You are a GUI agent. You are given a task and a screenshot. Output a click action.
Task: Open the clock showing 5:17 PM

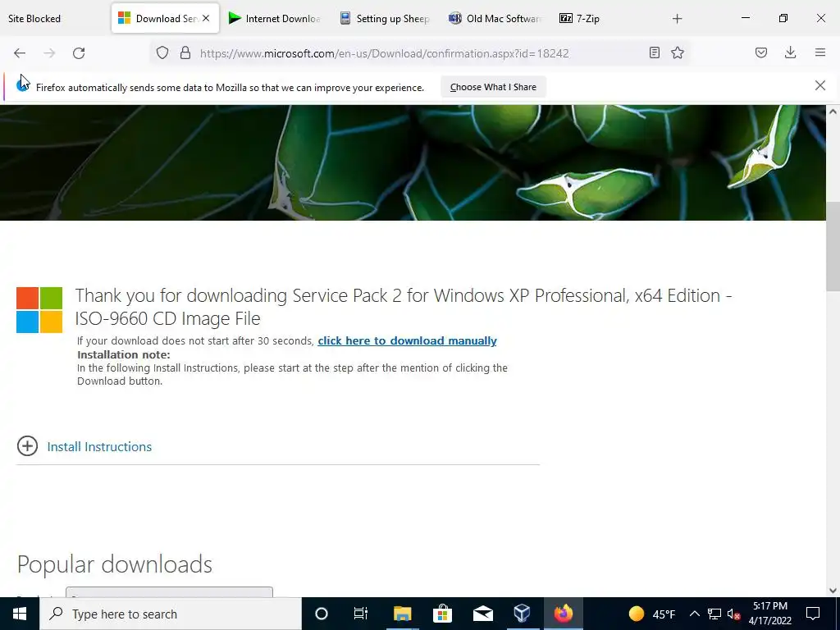770,614
